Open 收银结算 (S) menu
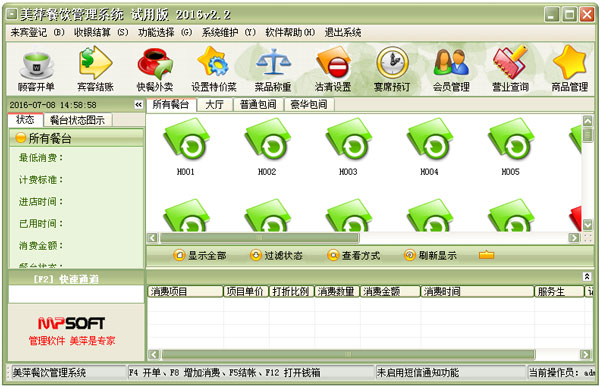This screenshot has height=388, width=600. pyautogui.click(x=101, y=33)
